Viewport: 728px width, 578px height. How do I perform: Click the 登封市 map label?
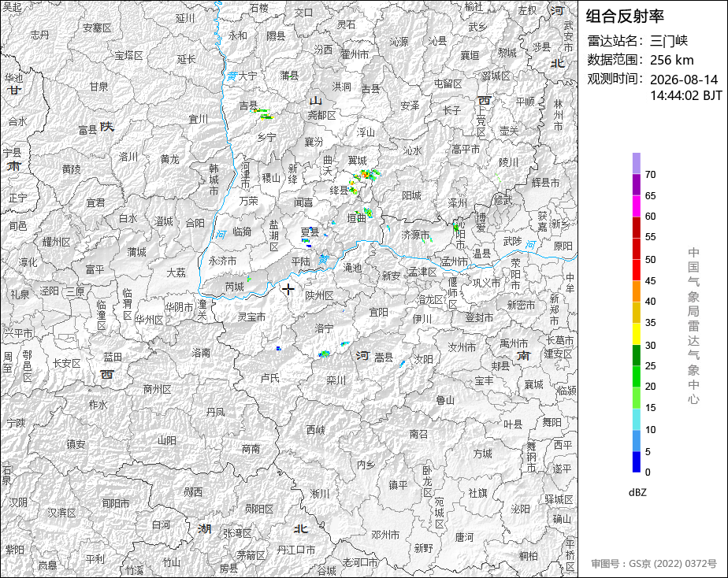pyautogui.click(x=479, y=318)
